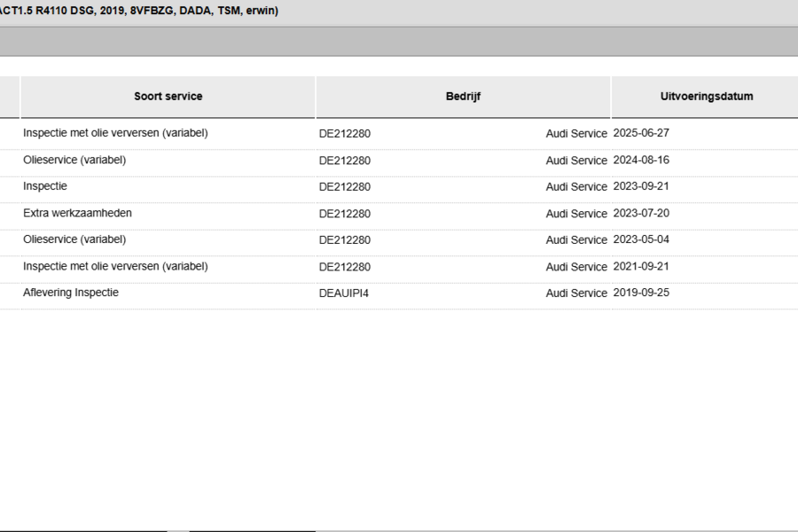Select the date 2023-09-21

641,186
